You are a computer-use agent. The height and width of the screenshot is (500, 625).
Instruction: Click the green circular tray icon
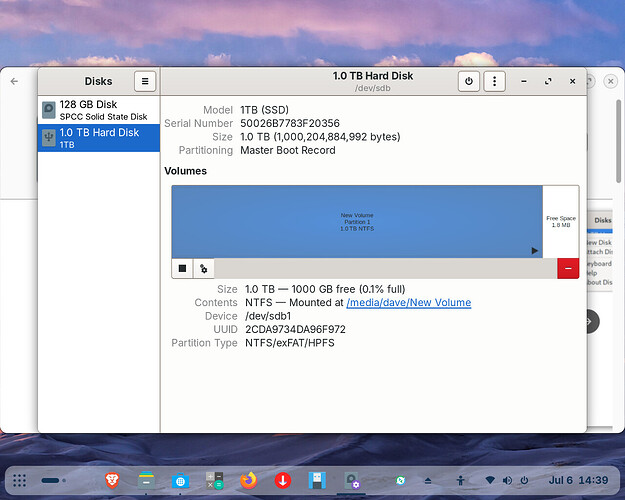pyautogui.click(x=400, y=480)
